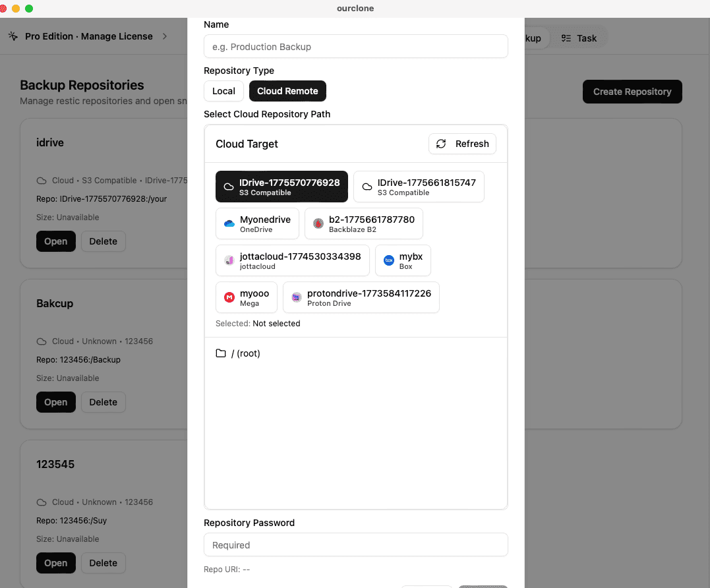
Task: Click the Proton Drive icon on protondrive remote
Action: click(295, 297)
